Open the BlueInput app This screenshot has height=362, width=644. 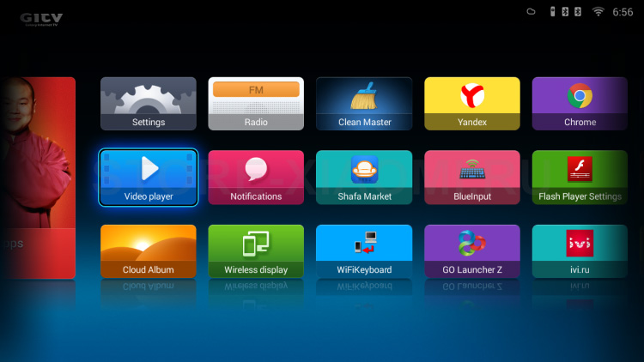tap(472, 178)
